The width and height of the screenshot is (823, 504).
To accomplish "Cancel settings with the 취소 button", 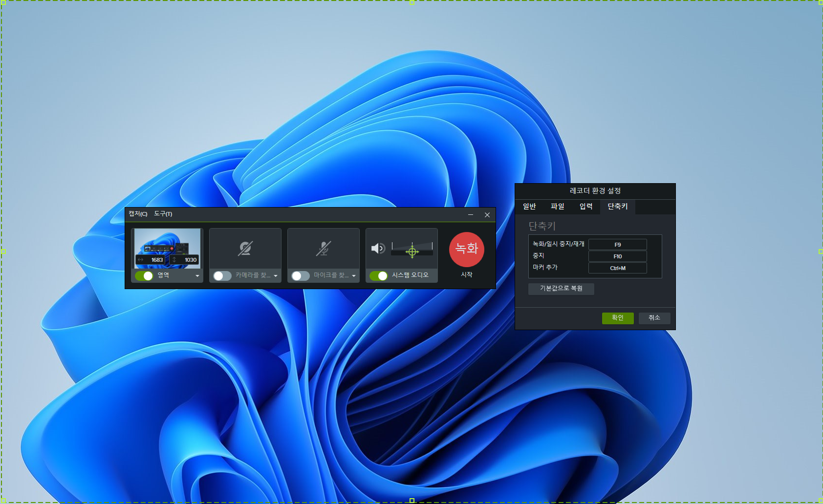I will (x=654, y=318).
